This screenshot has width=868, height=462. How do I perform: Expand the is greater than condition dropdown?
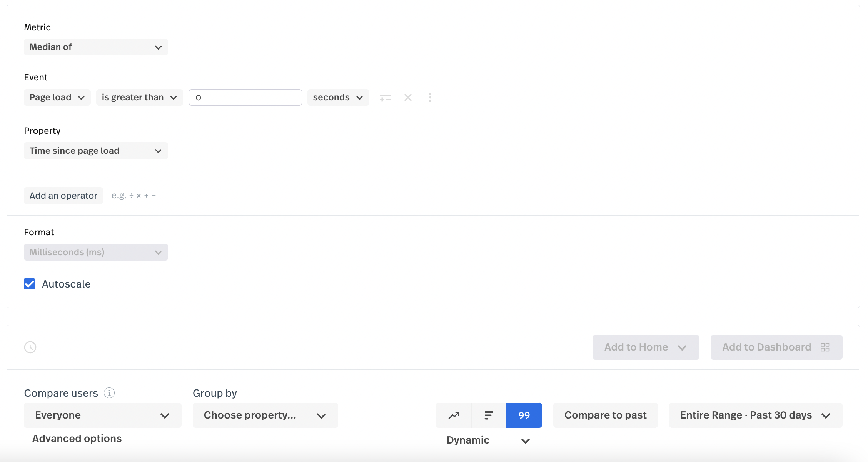(139, 97)
